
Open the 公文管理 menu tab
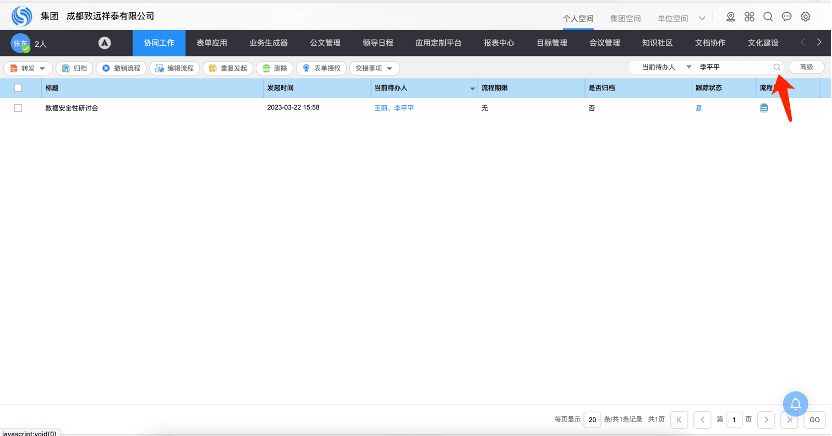point(325,43)
